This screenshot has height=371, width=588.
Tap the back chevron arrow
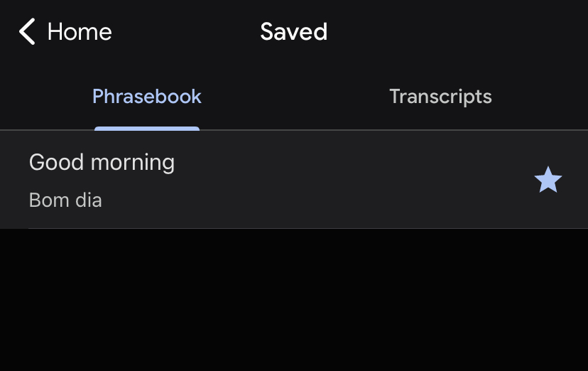(27, 32)
